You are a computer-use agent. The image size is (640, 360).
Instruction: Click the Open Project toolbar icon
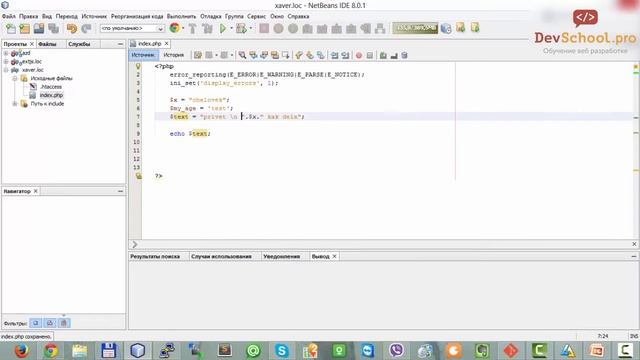39,29
